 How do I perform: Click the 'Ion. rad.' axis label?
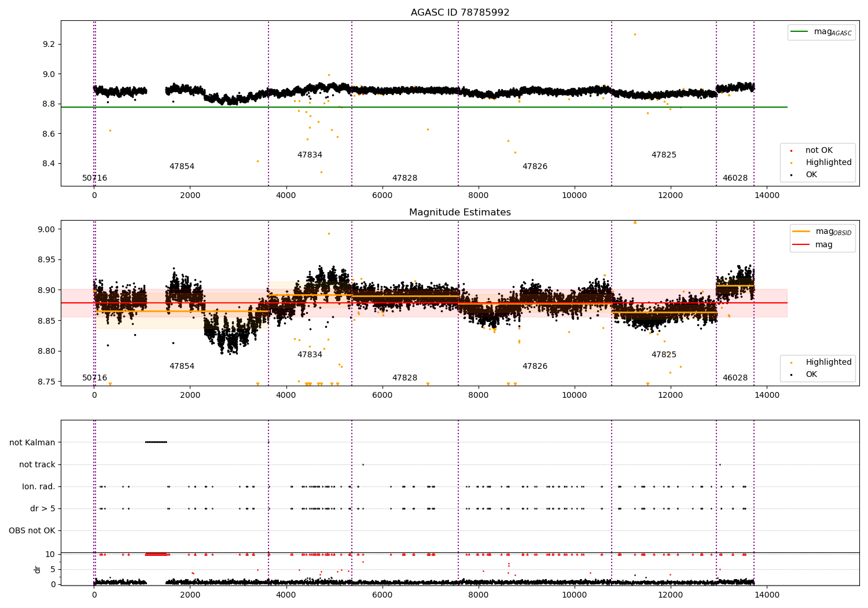tap(39, 487)
